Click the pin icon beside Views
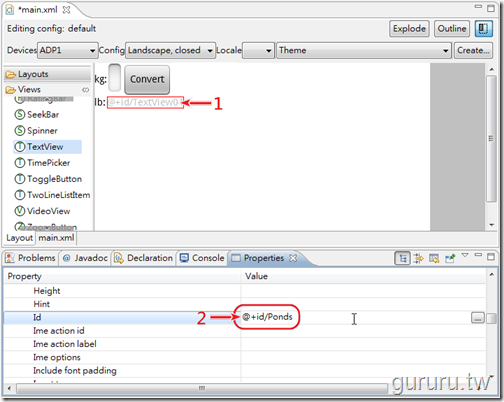The image size is (504, 402). 86,90
